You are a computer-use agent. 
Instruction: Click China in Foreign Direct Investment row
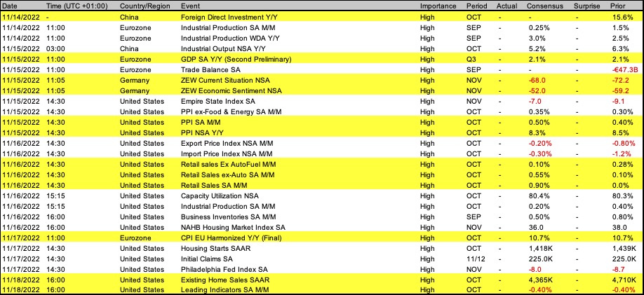click(129, 18)
